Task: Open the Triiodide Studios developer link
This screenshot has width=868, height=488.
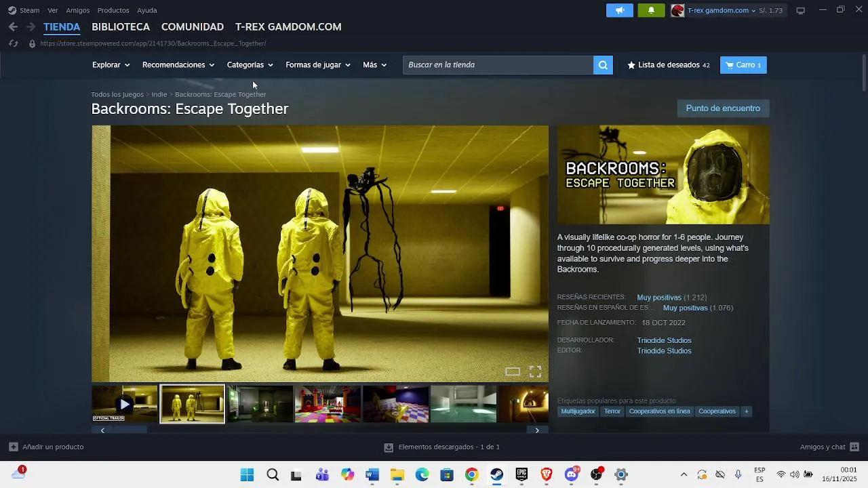Action: coord(664,340)
